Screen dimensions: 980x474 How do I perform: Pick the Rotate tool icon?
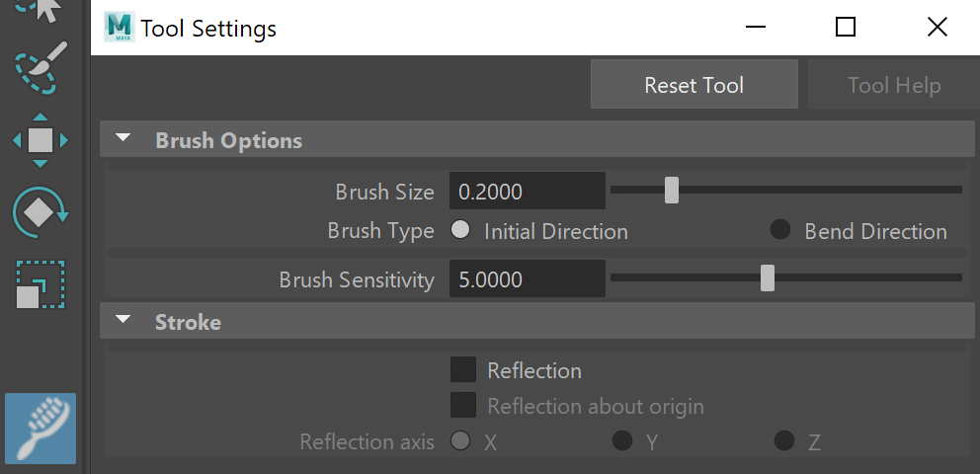tap(40, 212)
